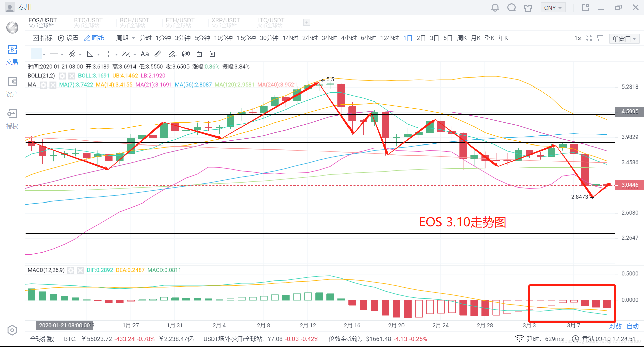
Task: Click the candlestick style icon
Action: coord(186,54)
